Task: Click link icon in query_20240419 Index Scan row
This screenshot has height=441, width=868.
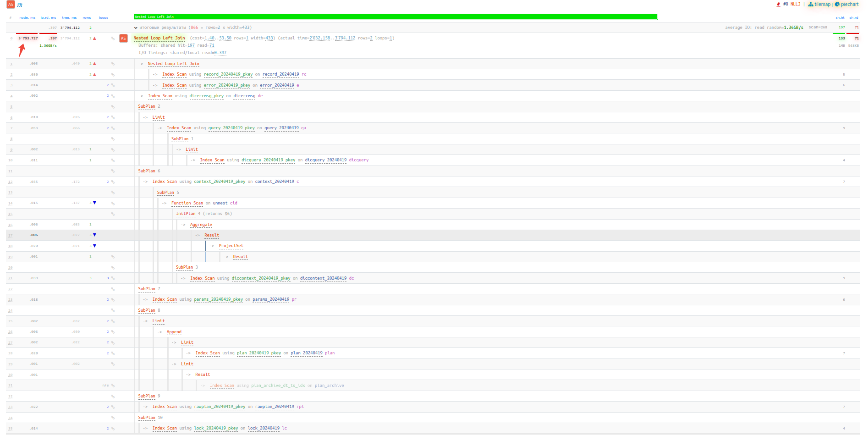Action: (113, 128)
